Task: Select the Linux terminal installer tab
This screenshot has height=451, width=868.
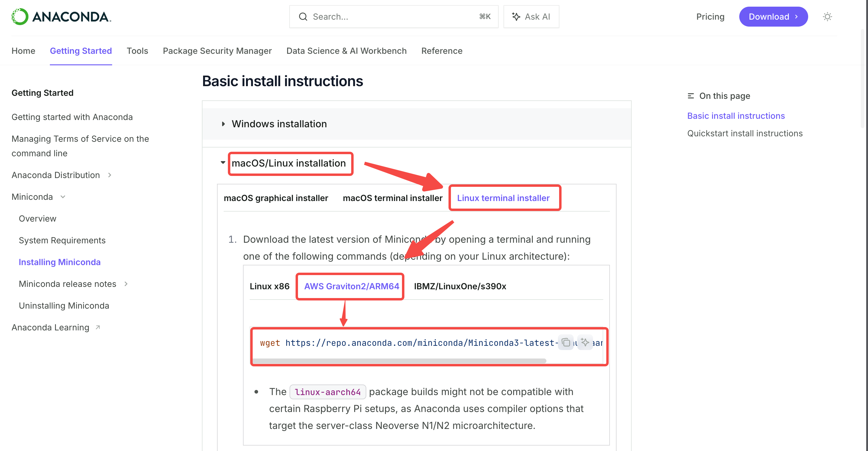Action: (503, 198)
